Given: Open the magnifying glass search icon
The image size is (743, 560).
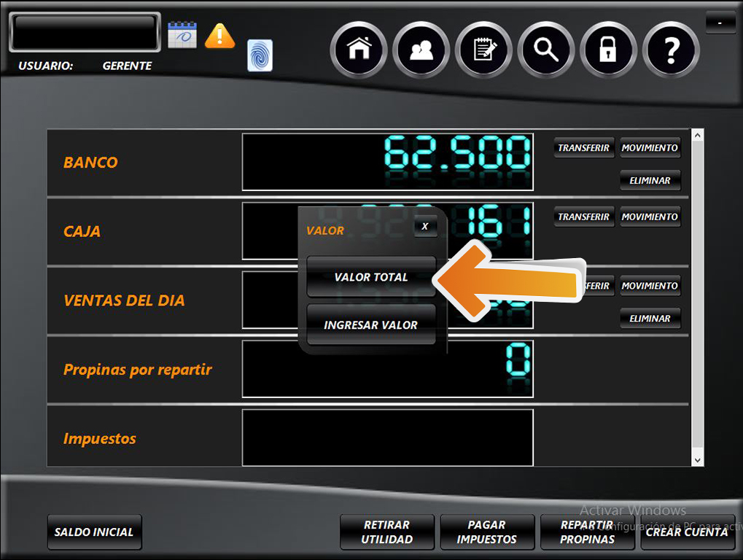Looking at the screenshot, I should click(x=546, y=50).
